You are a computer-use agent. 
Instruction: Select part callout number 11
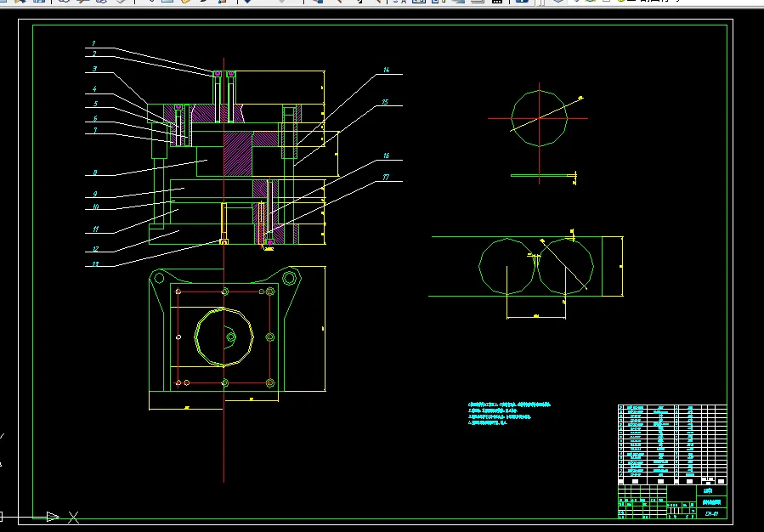pos(95,229)
